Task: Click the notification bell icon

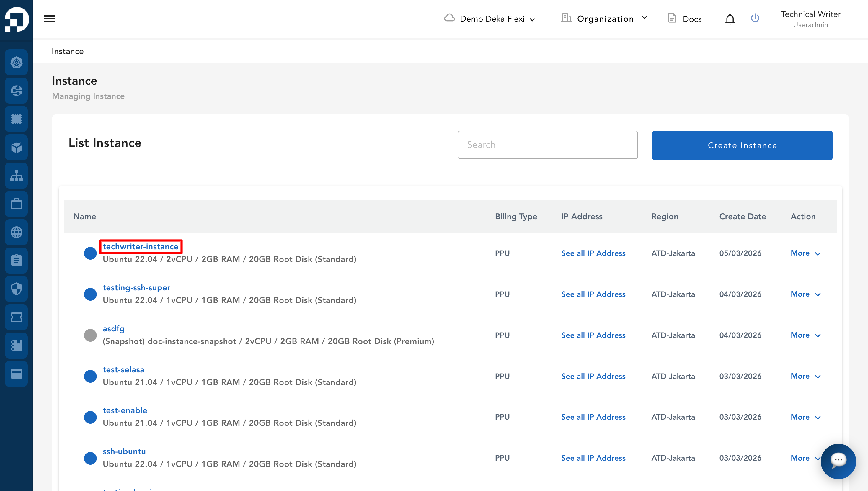Action: (x=730, y=19)
